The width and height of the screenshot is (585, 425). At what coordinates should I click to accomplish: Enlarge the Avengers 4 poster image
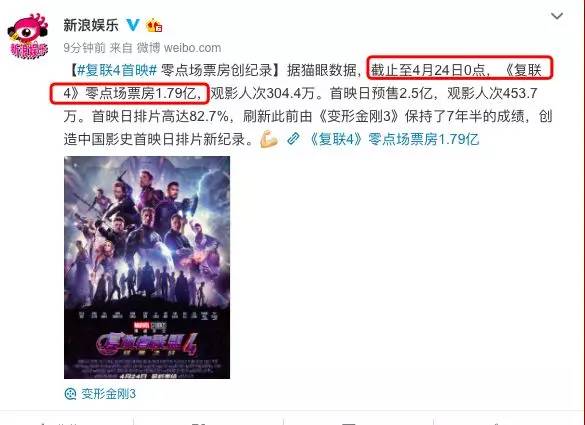click(147, 267)
